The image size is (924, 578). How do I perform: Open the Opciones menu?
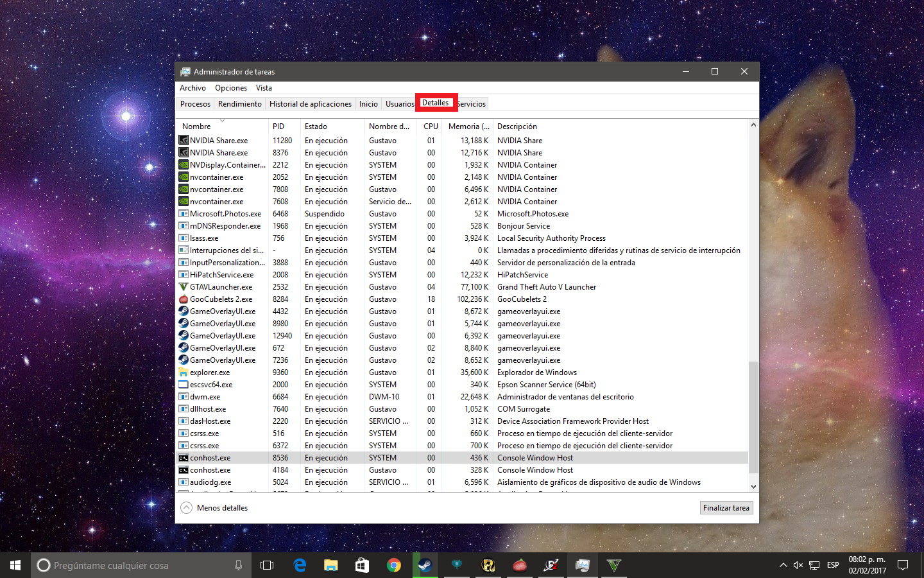point(231,88)
